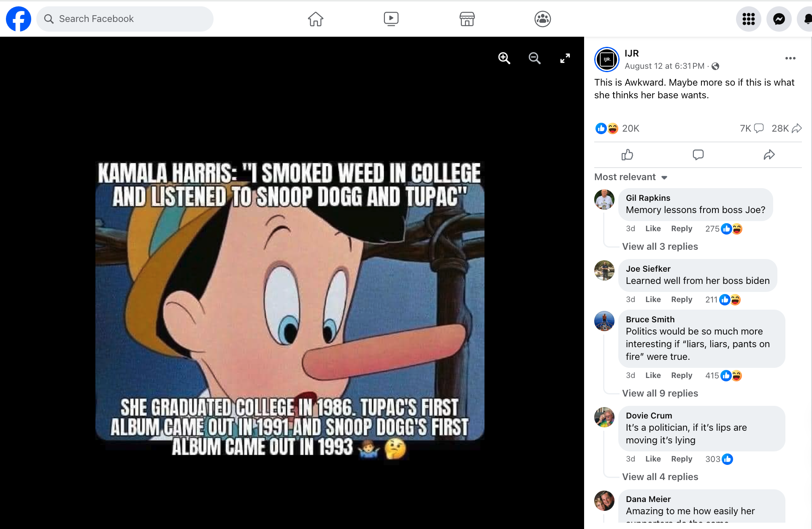Open the apps grid menu
812x529 pixels.
tap(748, 19)
